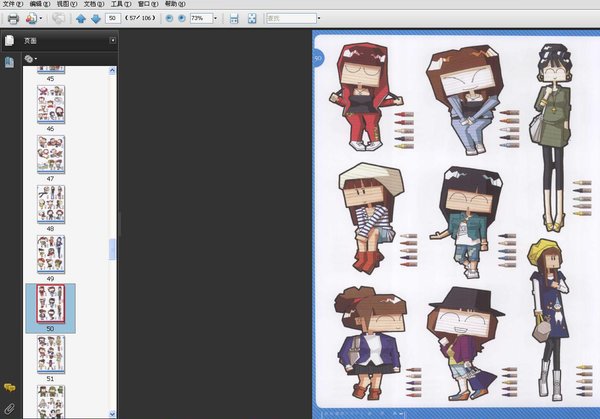Expand the Pages panel options gear menu
This screenshot has width=600, height=419.
tap(32, 59)
